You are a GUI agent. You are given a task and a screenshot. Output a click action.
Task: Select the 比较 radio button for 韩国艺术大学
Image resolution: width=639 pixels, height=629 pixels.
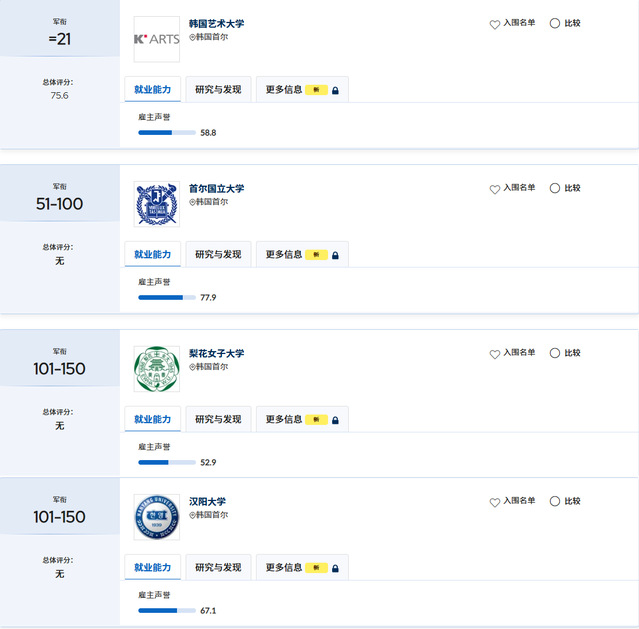[555, 24]
